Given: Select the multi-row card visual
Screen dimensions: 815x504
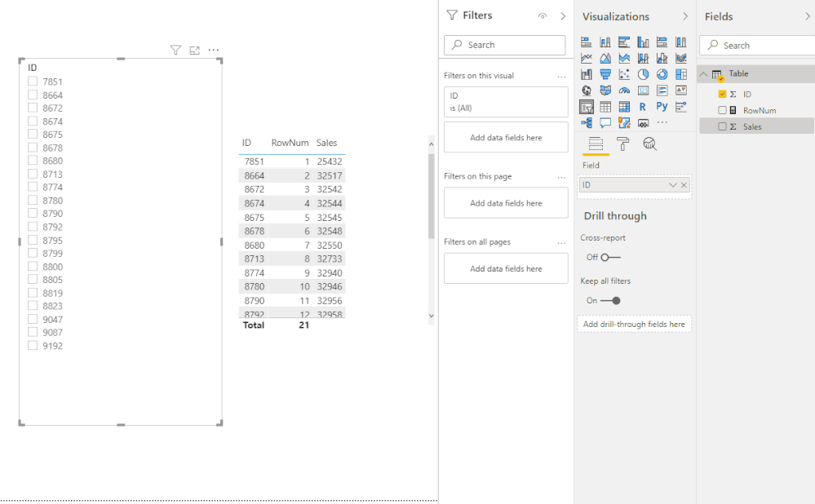Looking at the screenshot, I should click(x=662, y=91).
